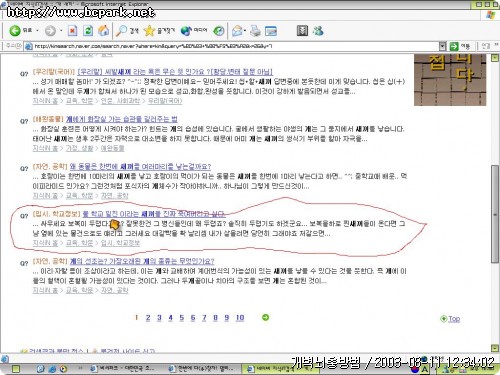The height and width of the screenshot is (375, 500).
Task: Click the 인문, 사회과학 breadcrumb link
Action: 120,101
